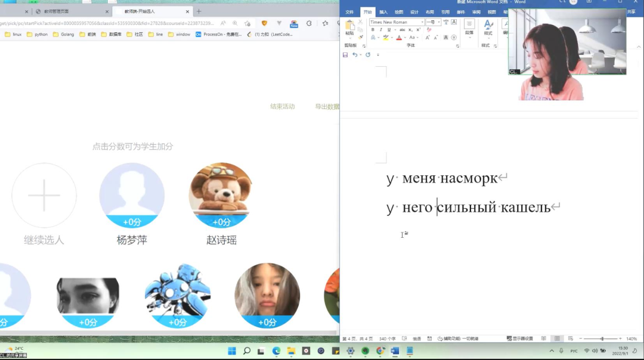The width and height of the screenshot is (644, 360).
Task: Click 继续选人 plus button
Action: point(44,195)
